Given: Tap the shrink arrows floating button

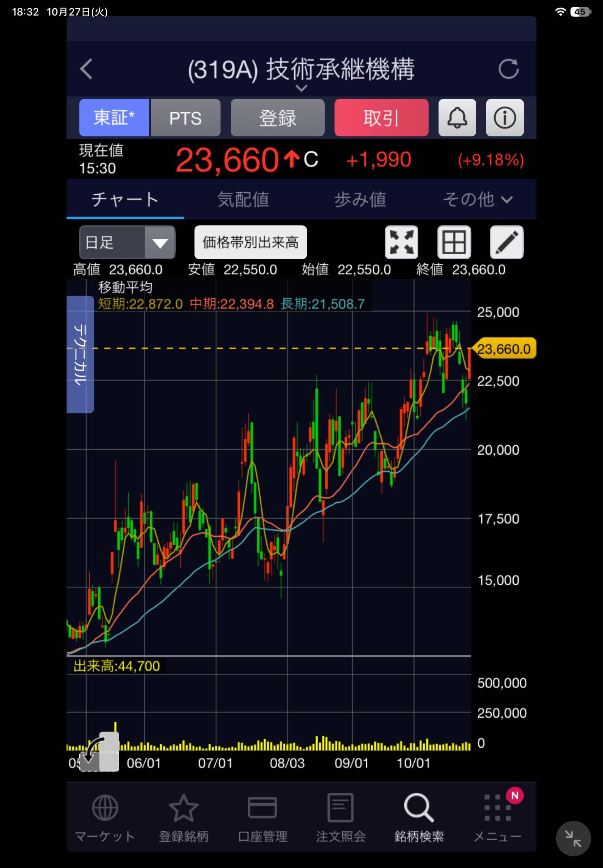Looking at the screenshot, I should tap(573, 838).
